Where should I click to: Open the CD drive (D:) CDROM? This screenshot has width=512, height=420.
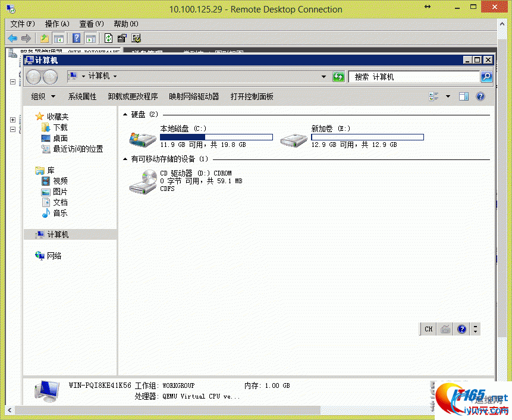(186, 181)
